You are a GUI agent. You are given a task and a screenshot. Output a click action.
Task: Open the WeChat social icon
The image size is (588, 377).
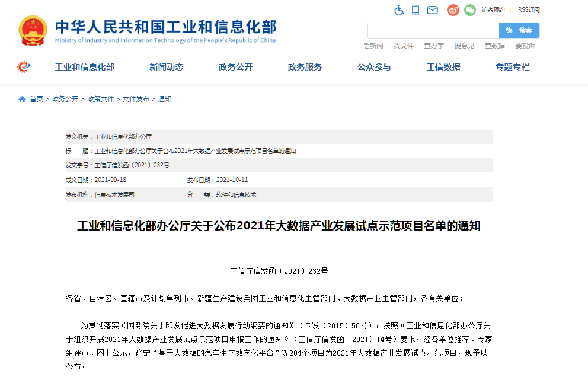click(470, 10)
